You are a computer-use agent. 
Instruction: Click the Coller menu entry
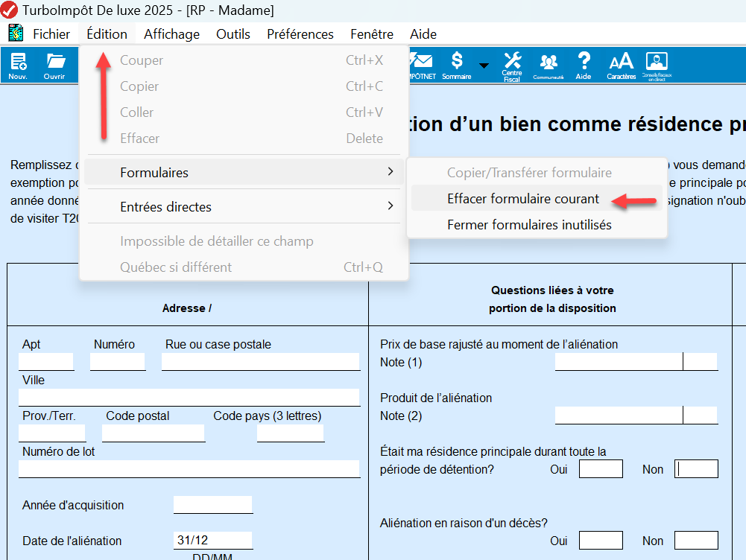point(244,112)
